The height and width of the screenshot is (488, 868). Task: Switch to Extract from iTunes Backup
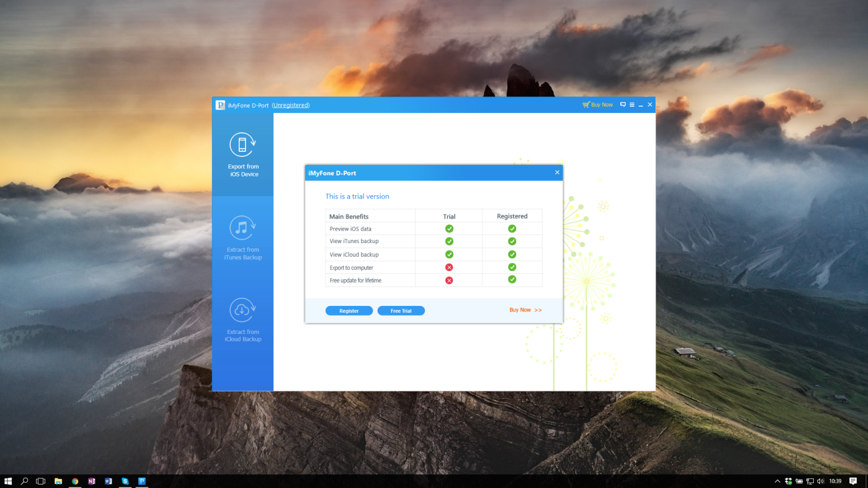(243, 237)
